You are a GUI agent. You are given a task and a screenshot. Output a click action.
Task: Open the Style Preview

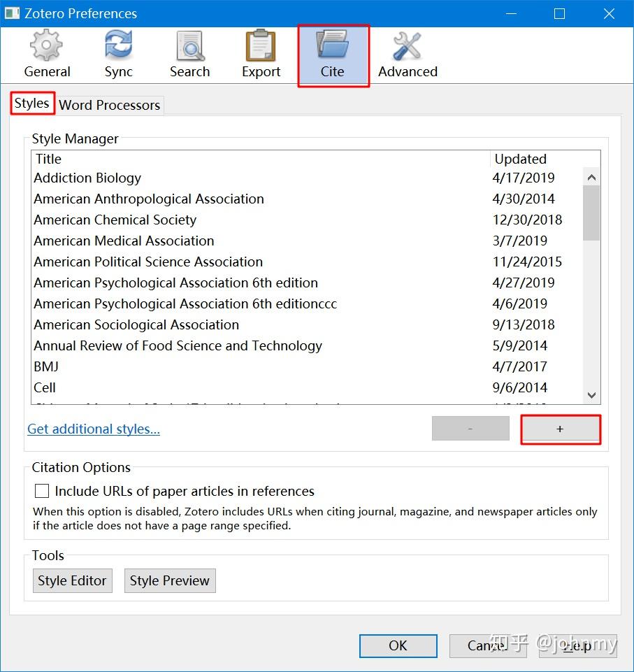point(169,580)
